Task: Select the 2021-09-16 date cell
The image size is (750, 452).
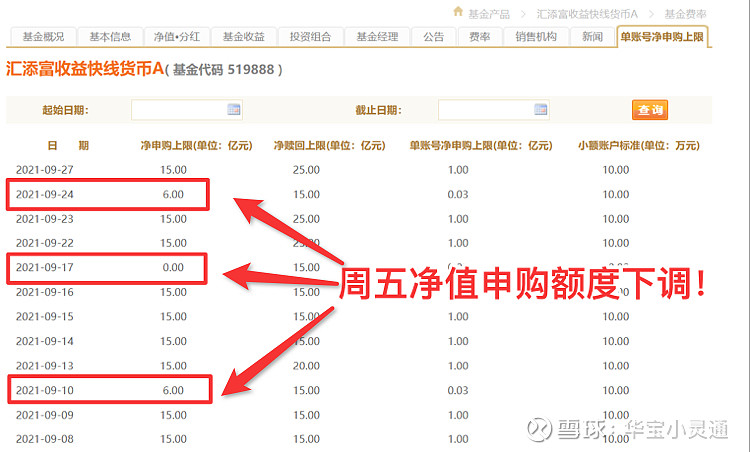Action: tap(44, 292)
